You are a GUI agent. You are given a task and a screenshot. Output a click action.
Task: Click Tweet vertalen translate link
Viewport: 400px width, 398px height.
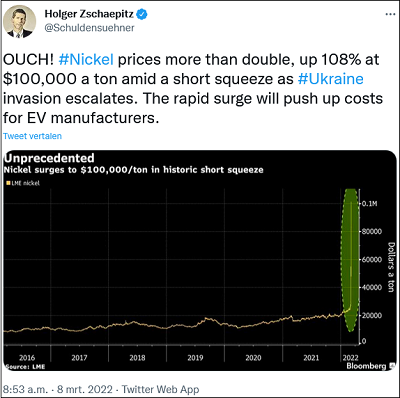[x=32, y=136]
